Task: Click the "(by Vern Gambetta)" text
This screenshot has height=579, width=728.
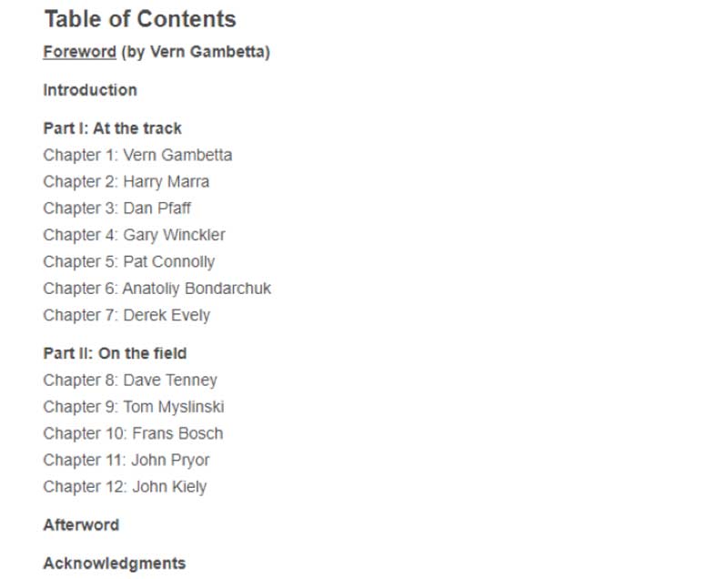Action: (196, 52)
